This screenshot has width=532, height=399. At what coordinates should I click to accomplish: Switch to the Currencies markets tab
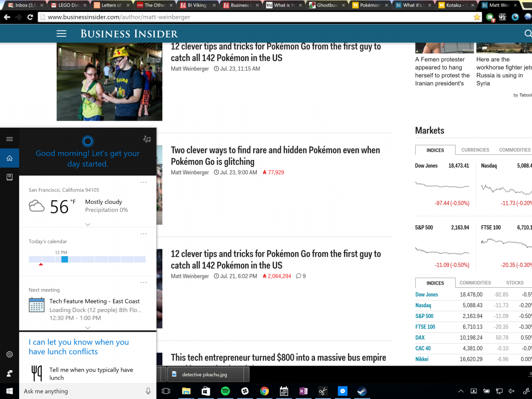pyautogui.click(x=475, y=150)
